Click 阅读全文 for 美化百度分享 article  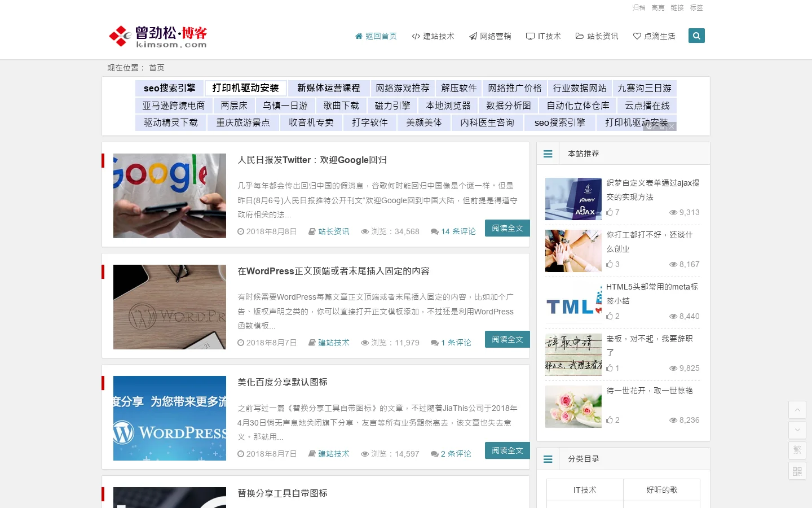507,450
